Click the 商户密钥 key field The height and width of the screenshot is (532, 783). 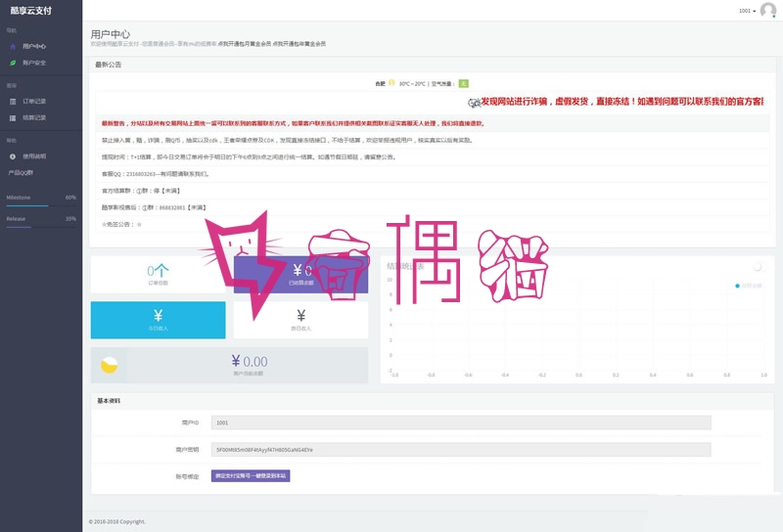point(461,450)
